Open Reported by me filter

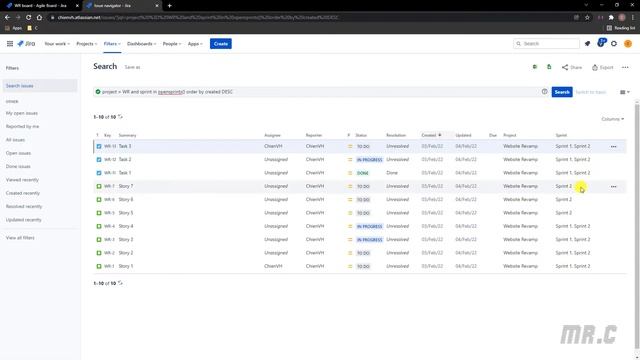pyautogui.click(x=22, y=127)
